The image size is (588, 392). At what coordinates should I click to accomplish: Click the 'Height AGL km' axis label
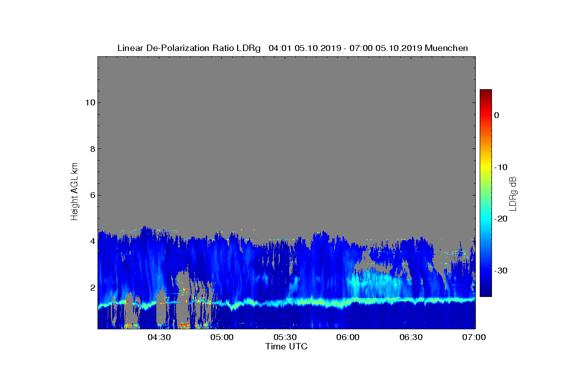click(74, 192)
